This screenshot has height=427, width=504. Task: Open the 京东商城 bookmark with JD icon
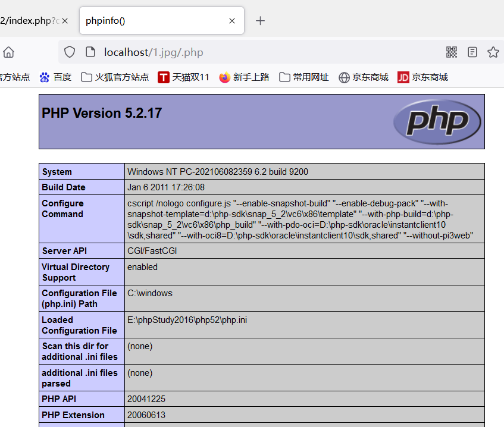pyautogui.click(x=422, y=77)
